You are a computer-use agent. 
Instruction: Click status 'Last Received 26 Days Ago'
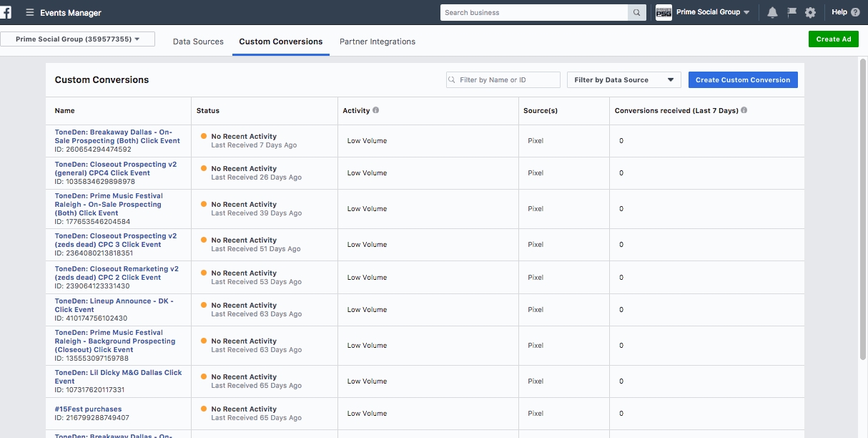(x=257, y=177)
